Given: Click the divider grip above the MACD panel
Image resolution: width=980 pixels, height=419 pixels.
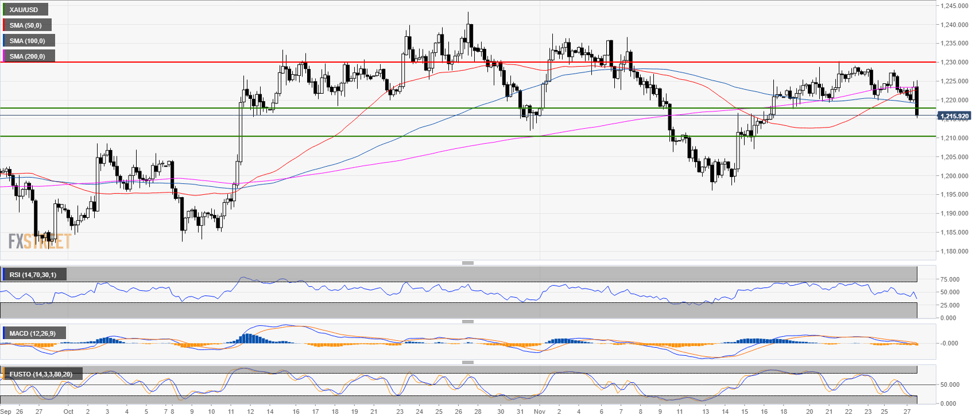Looking at the screenshot, I should click(468, 322).
